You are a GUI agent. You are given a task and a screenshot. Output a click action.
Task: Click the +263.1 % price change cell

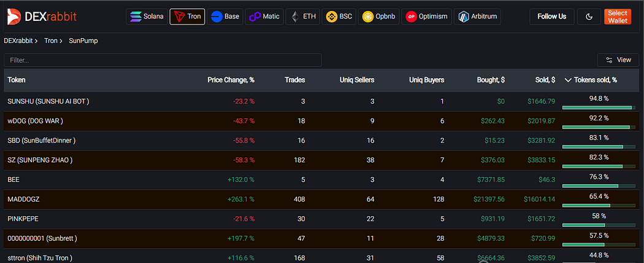click(240, 199)
